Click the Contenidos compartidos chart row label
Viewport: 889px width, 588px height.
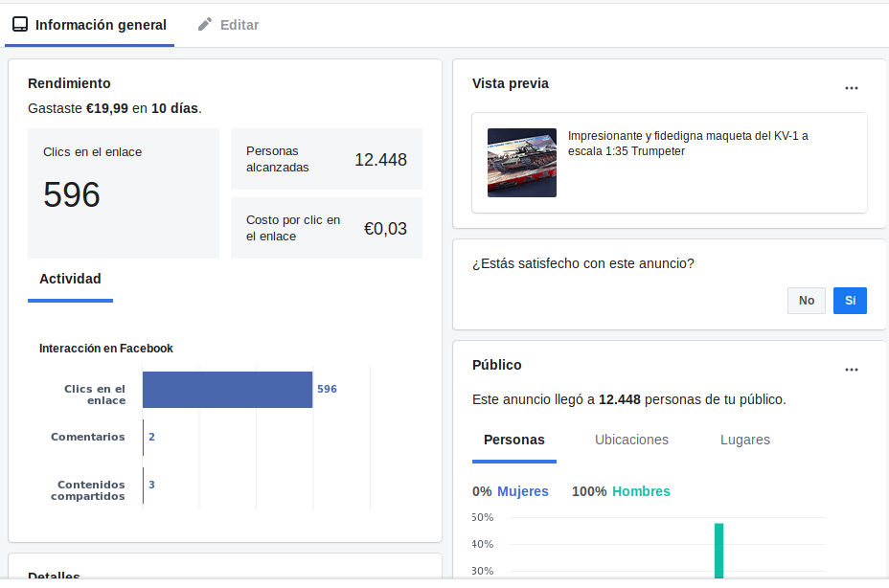(x=88, y=490)
